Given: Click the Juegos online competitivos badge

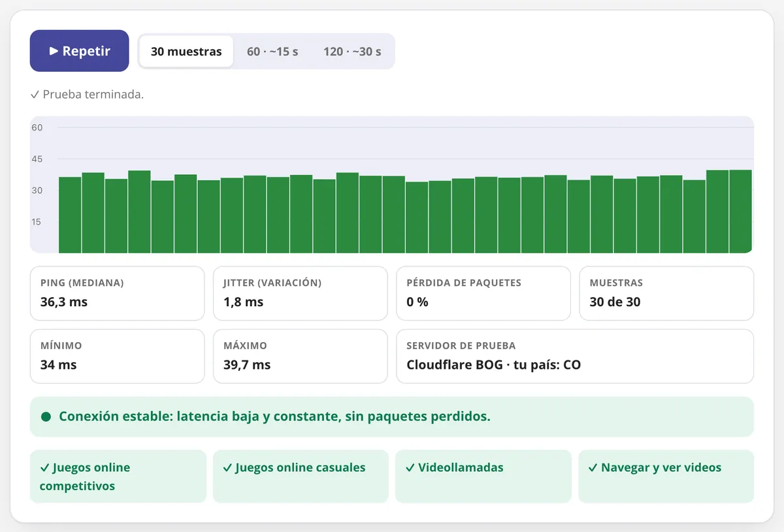Looking at the screenshot, I should click(118, 477).
